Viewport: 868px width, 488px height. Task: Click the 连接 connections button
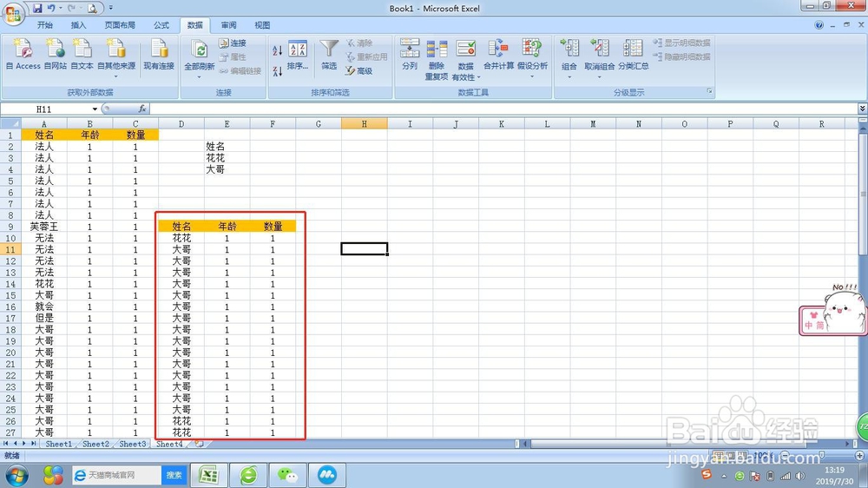point(233,43)
